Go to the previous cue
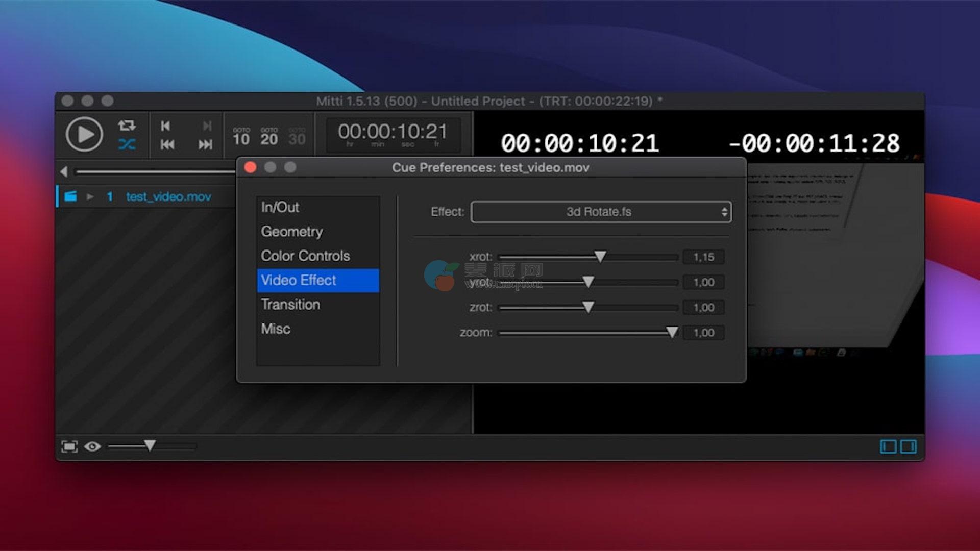This screenshot has width=980, height=551. (x=167, y=145)
